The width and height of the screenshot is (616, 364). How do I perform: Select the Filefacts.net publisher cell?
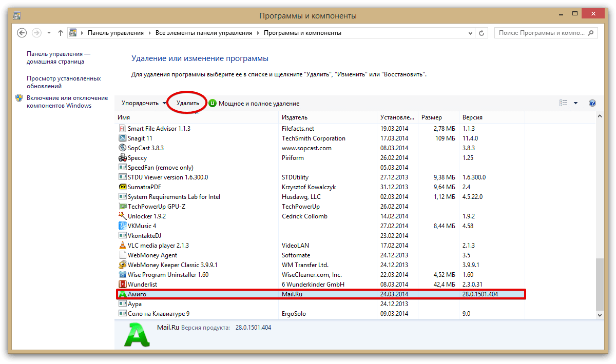coord(298,129)
